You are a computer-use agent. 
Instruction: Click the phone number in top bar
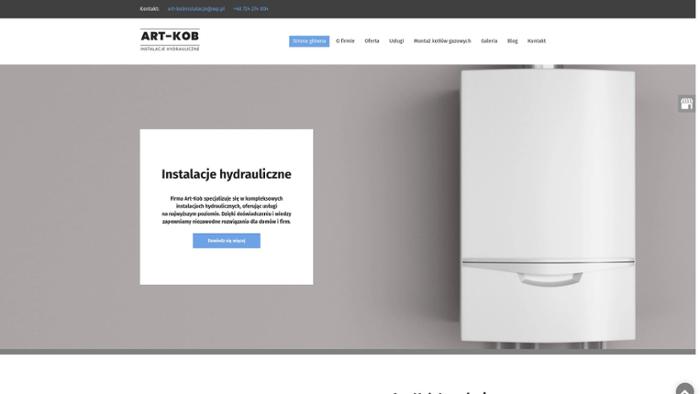click(x=250, y=9)
